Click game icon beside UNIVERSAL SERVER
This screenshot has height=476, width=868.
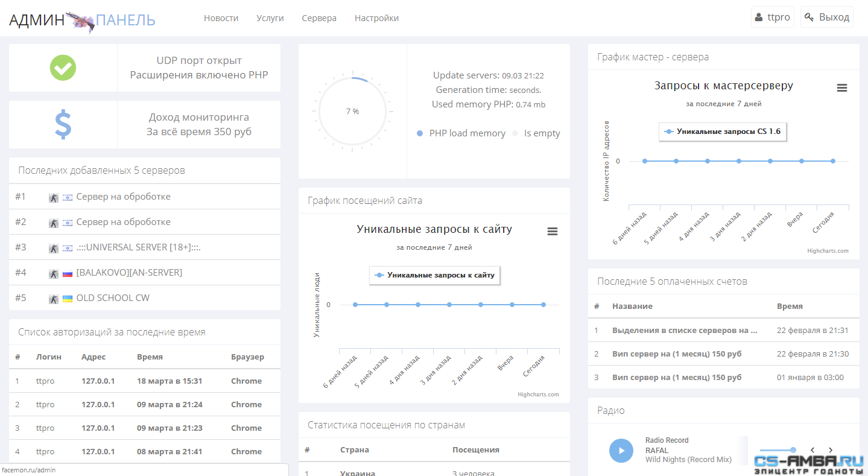tap(54, 247)
